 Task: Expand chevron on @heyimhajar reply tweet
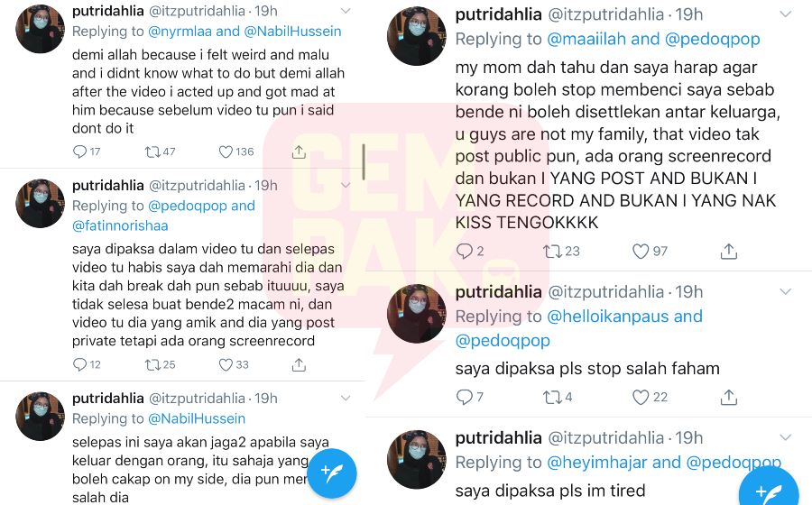point(786,437)
